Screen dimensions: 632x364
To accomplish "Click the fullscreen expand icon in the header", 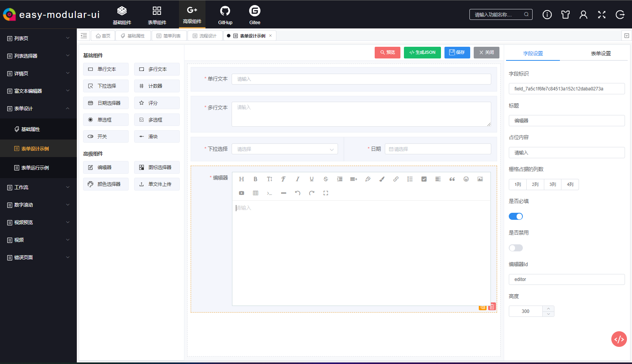I will tap(602, 14).
